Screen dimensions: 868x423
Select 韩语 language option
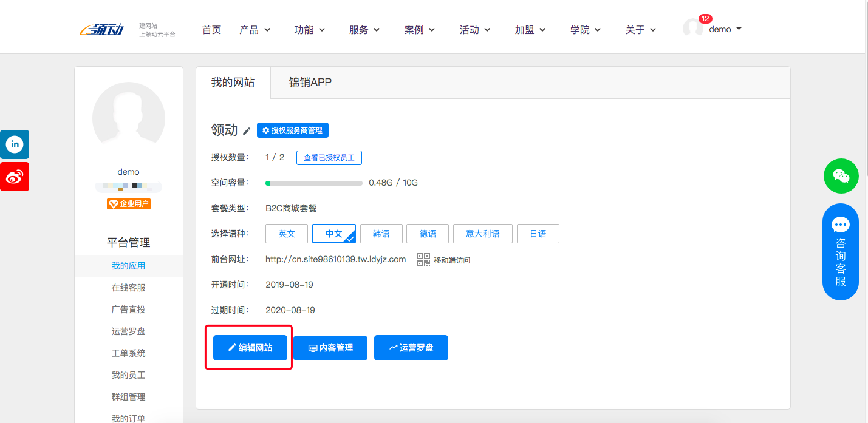(381, 234)
